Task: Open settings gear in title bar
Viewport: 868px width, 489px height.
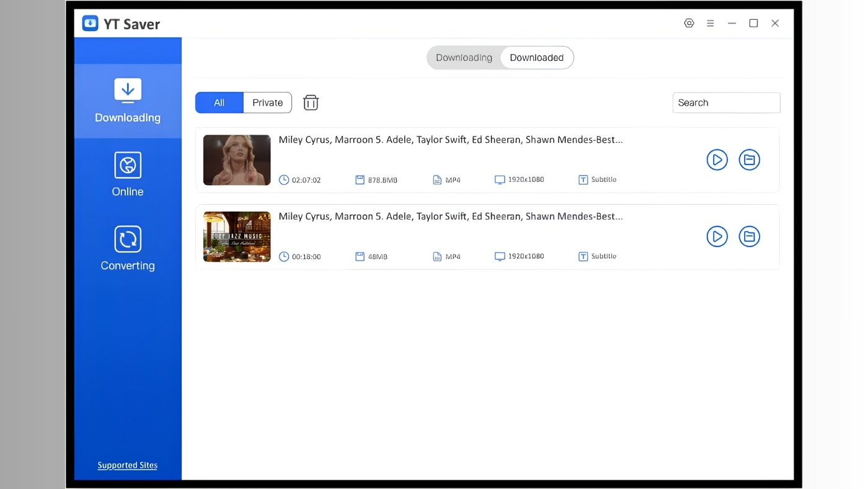Action: [x=689, y=24]
